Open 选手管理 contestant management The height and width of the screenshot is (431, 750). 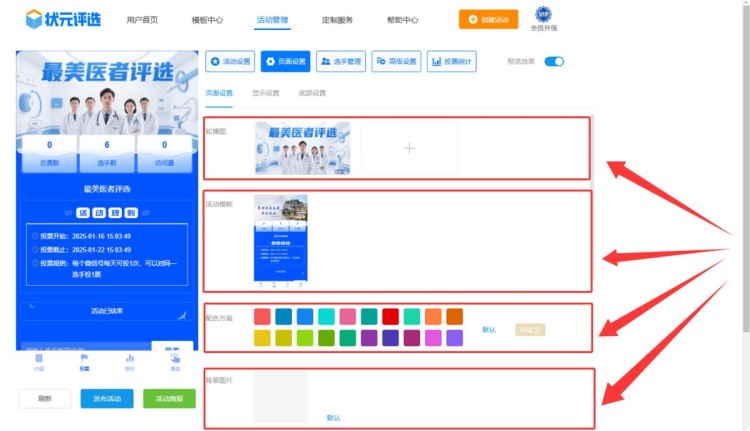(x=341, y=62)
